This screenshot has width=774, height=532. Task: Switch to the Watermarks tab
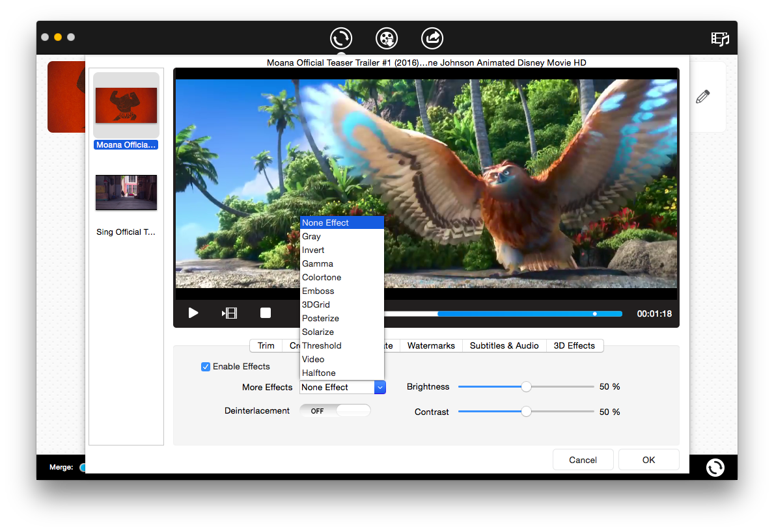(x=431, y=345)
